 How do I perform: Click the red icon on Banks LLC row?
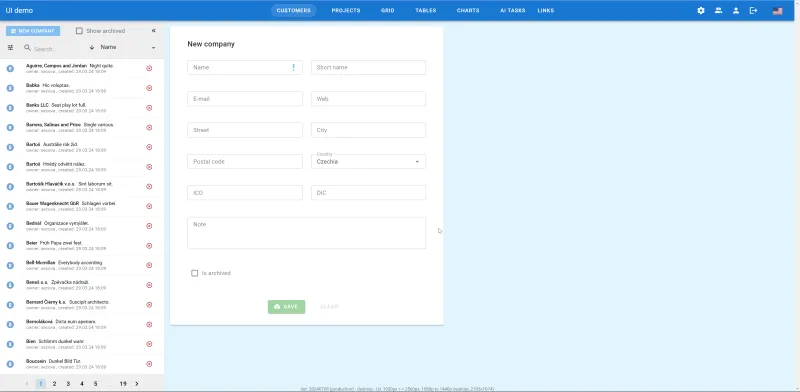coord(149,107)
